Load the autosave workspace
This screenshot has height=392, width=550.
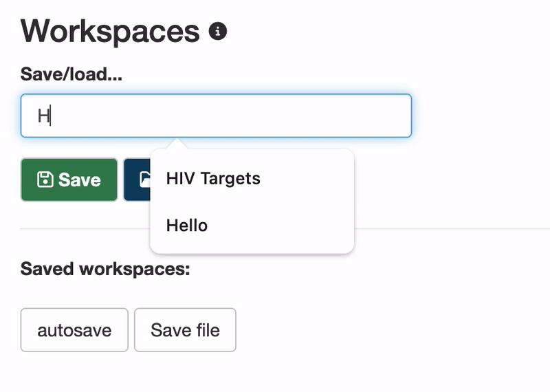click(x=74, y=330)
